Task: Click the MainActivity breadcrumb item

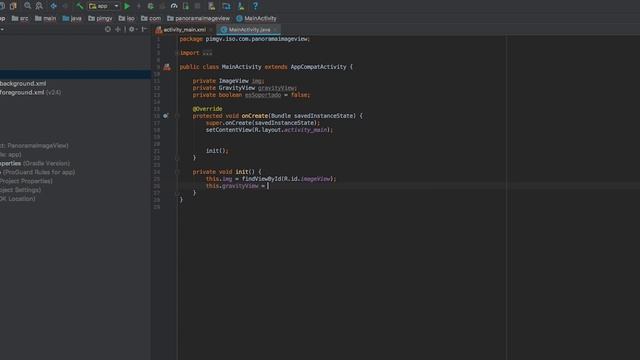Action: (x=256, y=18)
